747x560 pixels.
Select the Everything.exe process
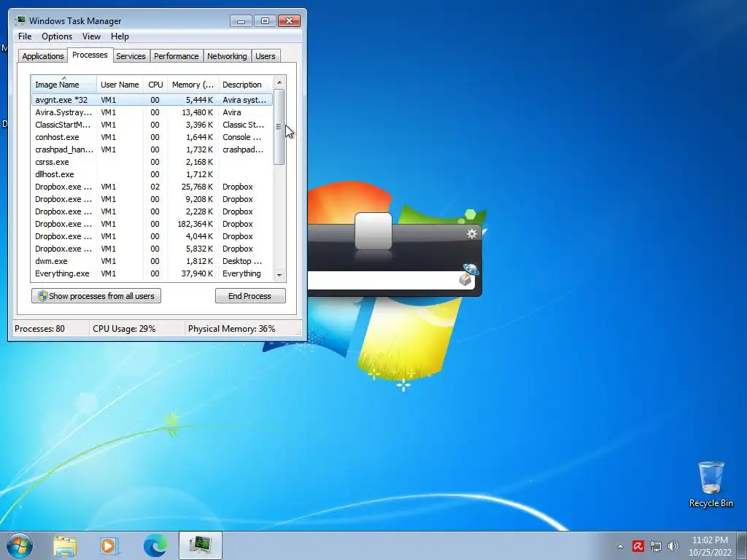152,273
